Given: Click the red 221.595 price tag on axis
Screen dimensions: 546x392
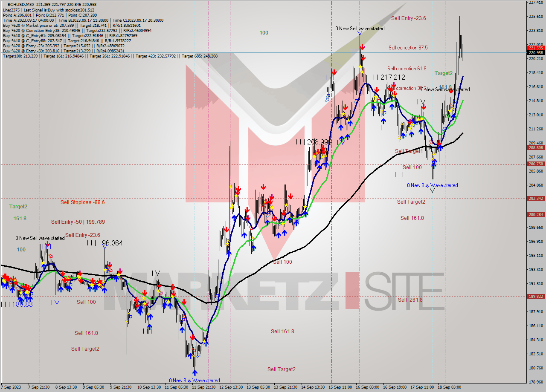Looking at the screenshot, I should [x=536, y=48].
